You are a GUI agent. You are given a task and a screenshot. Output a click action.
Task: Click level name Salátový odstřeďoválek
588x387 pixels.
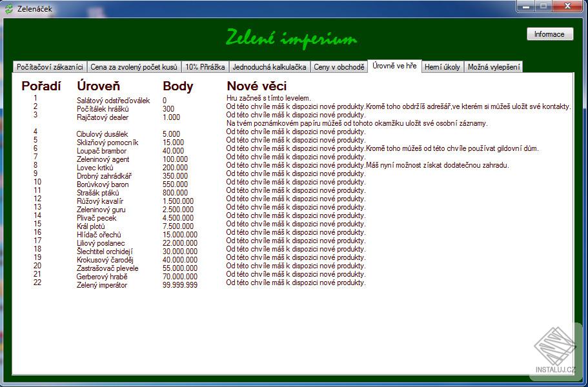pos(113,101)
